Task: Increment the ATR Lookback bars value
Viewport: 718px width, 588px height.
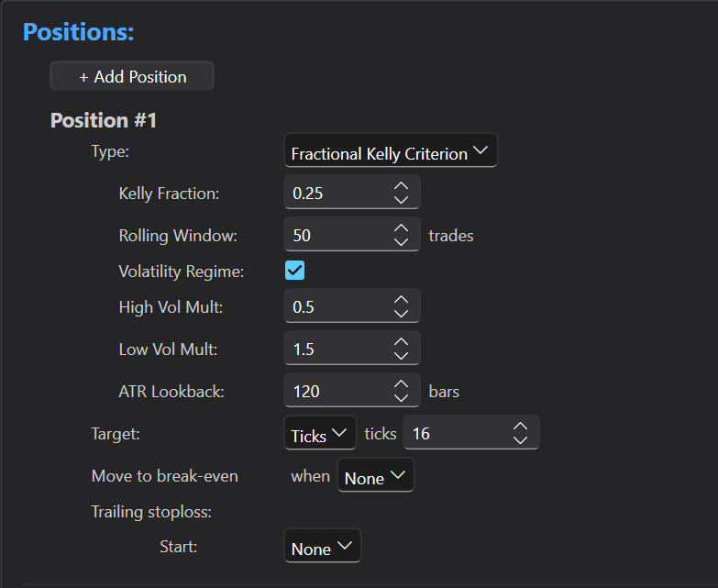Action: click(401, 384)
